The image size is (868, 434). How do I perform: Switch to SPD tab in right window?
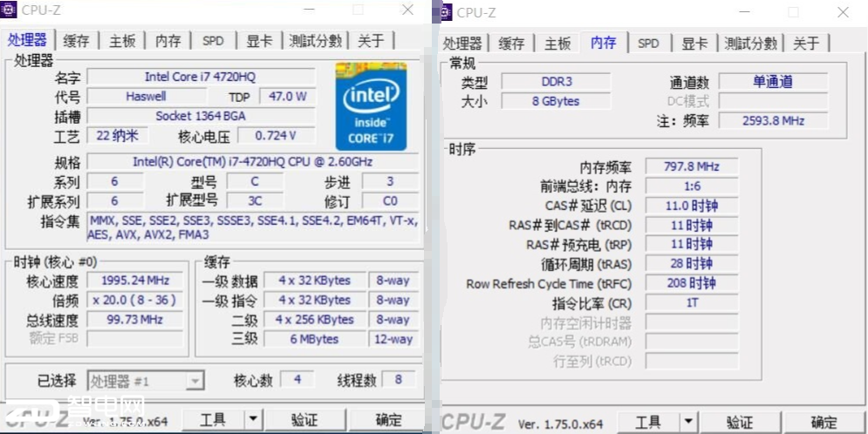click(648, 44)
